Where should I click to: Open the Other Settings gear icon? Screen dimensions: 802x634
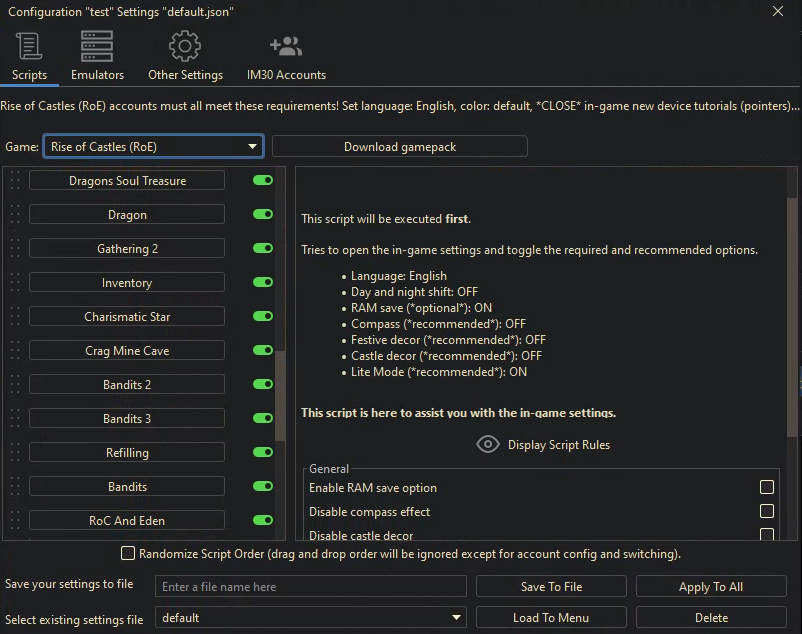185,46
